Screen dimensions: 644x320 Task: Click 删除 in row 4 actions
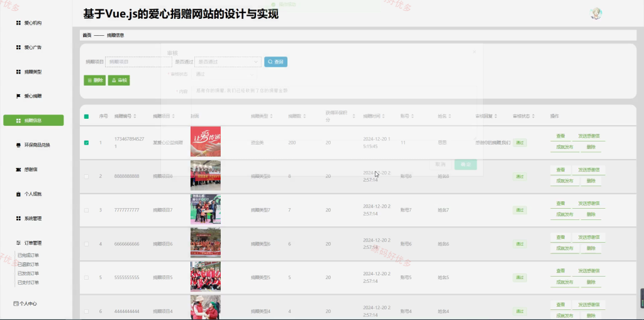pyautogui.click(x=591, y=248)
